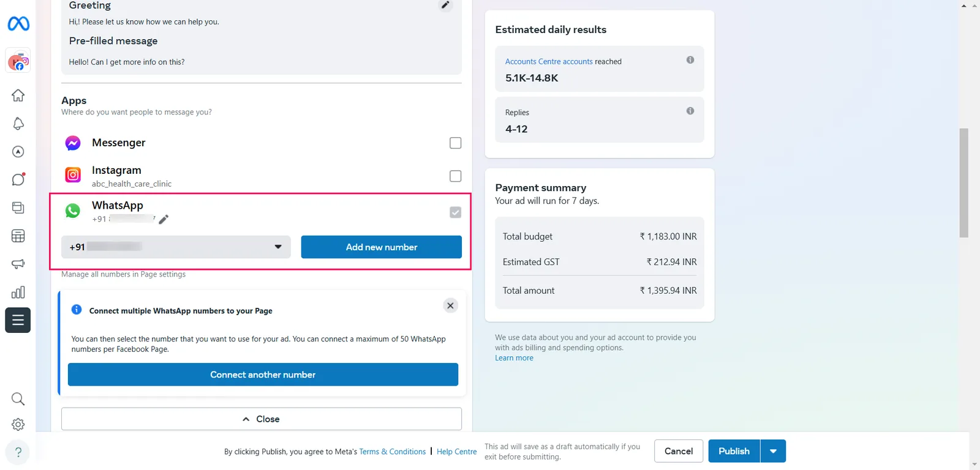Open the Accounts Centre accounts link

coord(549,62)
